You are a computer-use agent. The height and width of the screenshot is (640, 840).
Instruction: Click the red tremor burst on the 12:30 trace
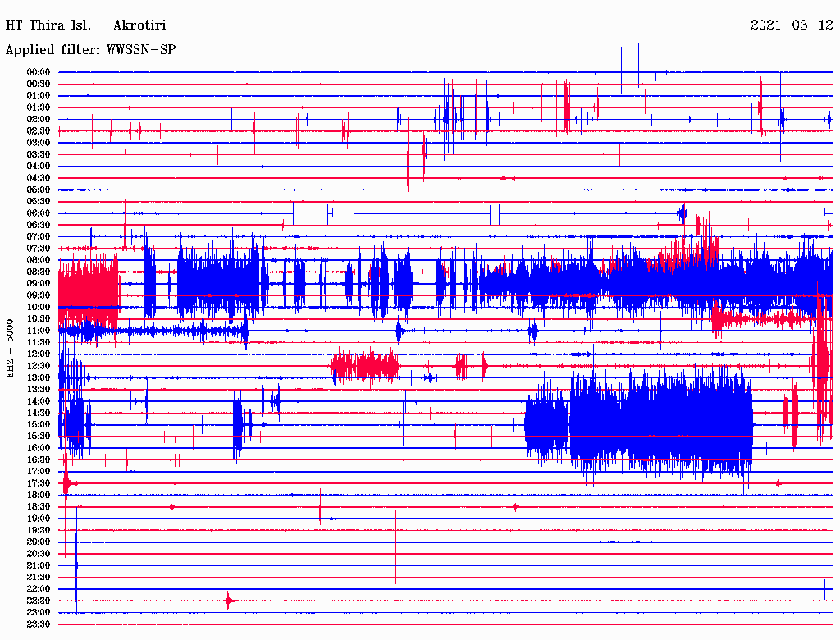click(365, 366)
